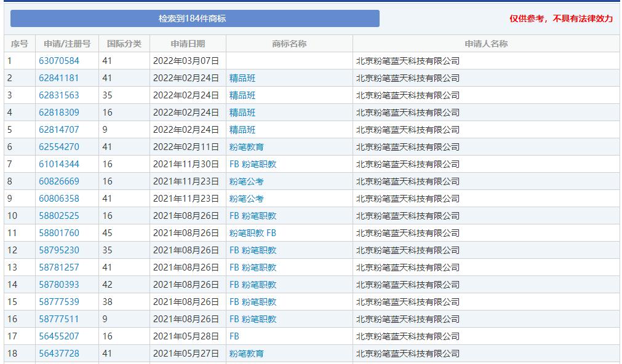Open application number 58795230
The width and height of the screenshot is (622, 364).
pos(59,250)
